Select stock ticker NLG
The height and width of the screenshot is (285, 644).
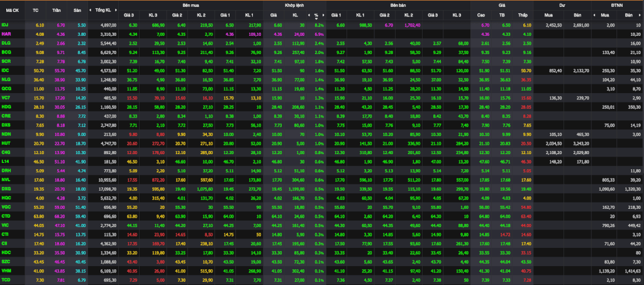click(6, 79)
